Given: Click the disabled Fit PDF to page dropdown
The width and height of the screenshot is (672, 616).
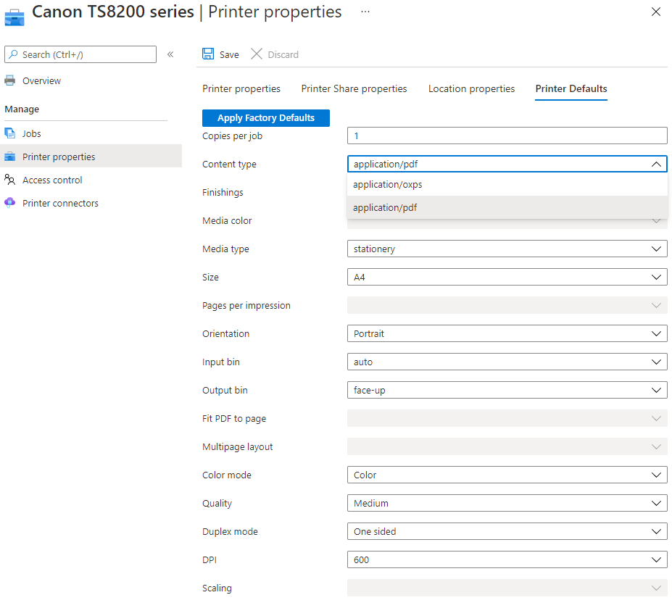Looking at the screenshot, I should coord(507,419).
